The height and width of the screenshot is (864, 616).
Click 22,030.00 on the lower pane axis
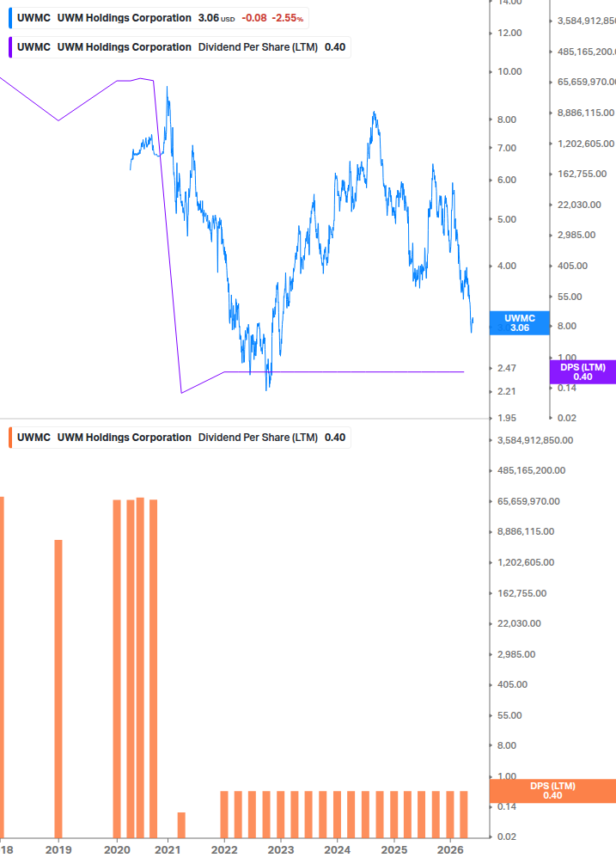pyautogui.click(x=519, y=624)
